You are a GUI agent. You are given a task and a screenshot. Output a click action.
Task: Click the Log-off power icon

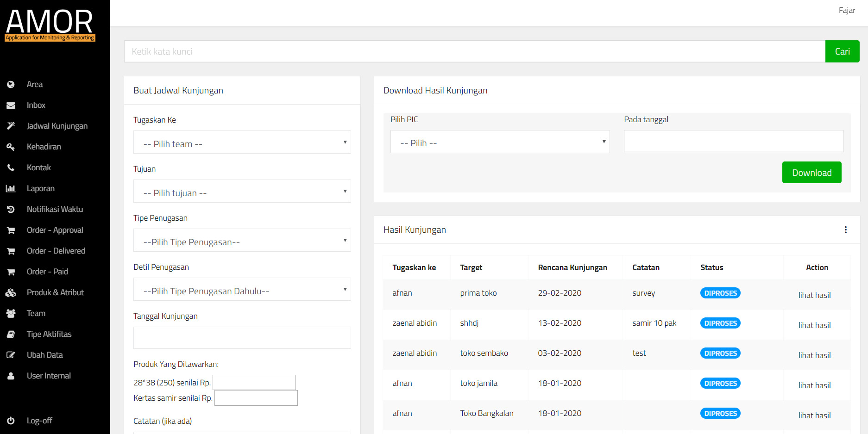11,421
